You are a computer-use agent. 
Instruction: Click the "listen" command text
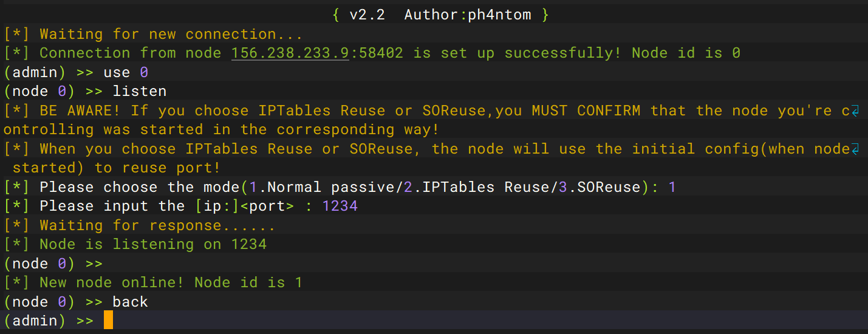pos(139,92)
